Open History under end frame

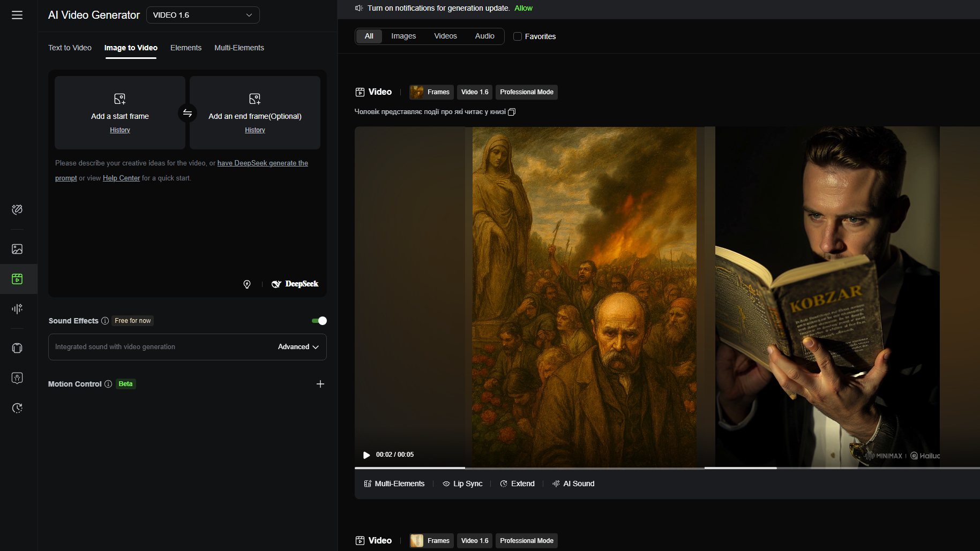(255, 130)
